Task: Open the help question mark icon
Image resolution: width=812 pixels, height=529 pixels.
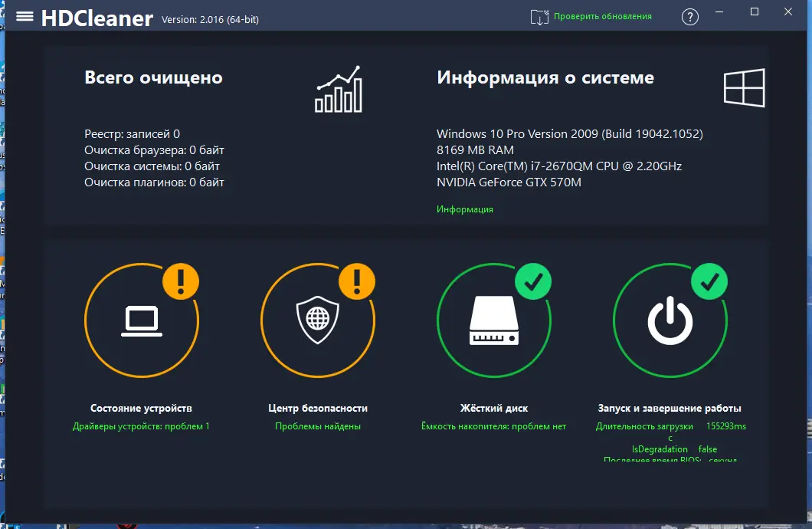Action: [689, 17]
